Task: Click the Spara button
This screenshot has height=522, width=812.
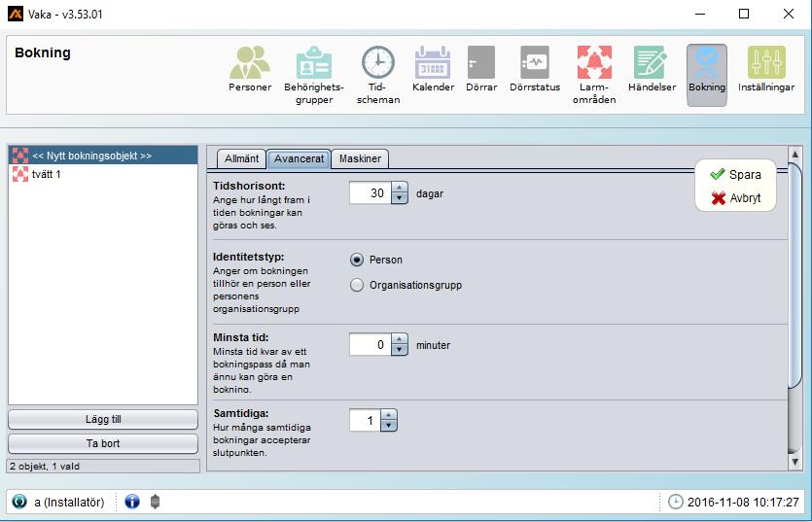Action: coord(735,175)
